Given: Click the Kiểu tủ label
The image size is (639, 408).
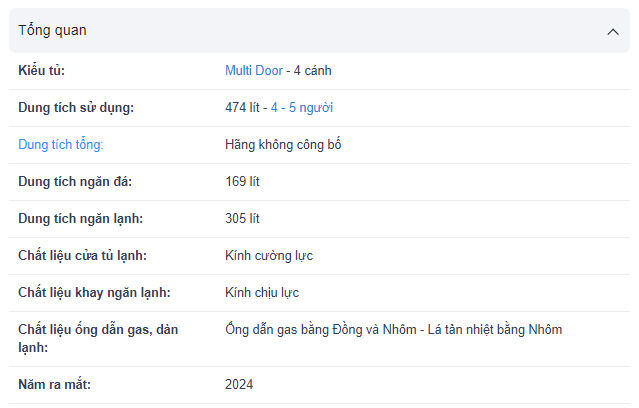Looking at the screenshot, I should pos(42,71).
